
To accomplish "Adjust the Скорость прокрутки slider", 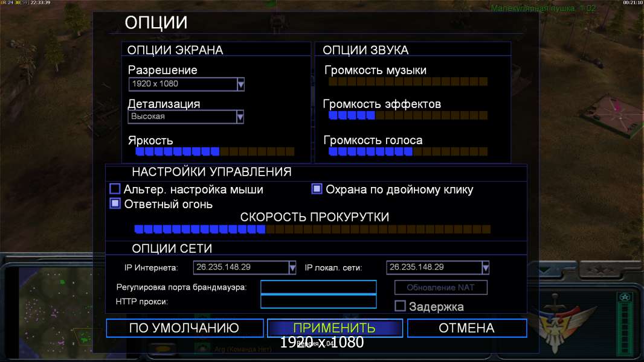I will click(x=312, y=229).
